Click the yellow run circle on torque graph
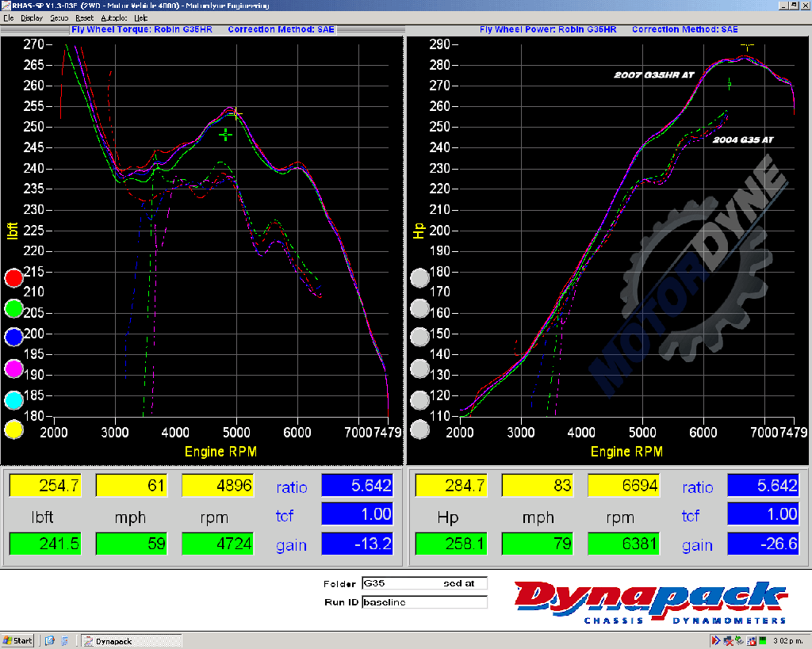 pyautogui.click(x=14, y=429)
